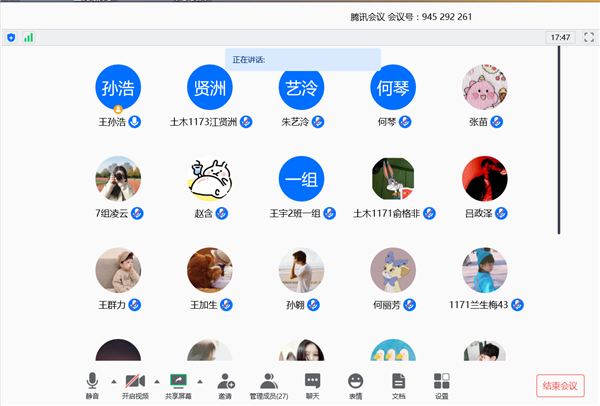The image size is (600, 406).
Task: Turn on camera with 开启视频
Action: pos(135,383)
